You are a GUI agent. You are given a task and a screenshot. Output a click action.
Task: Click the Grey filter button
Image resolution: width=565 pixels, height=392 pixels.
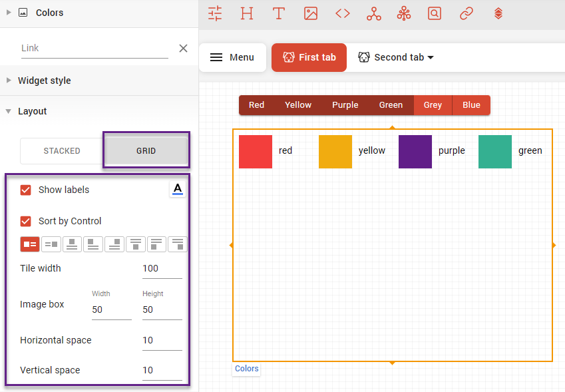click(x=433, y=105)
